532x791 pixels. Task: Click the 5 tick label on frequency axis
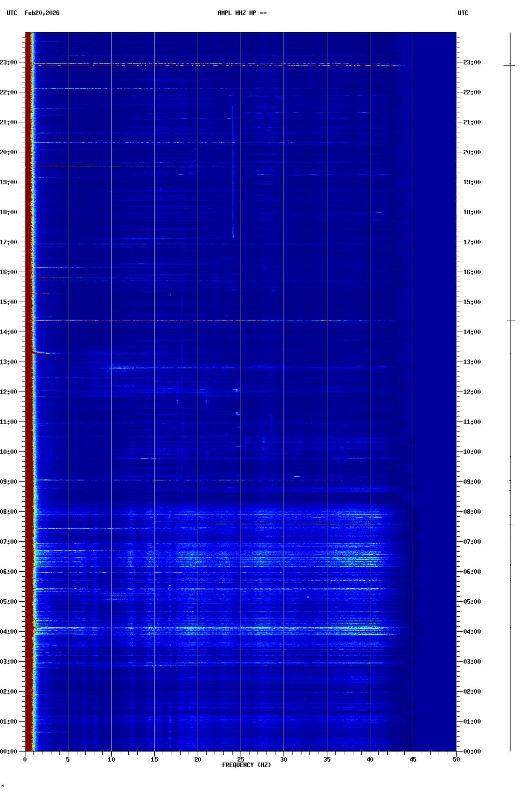click(68, 759)
